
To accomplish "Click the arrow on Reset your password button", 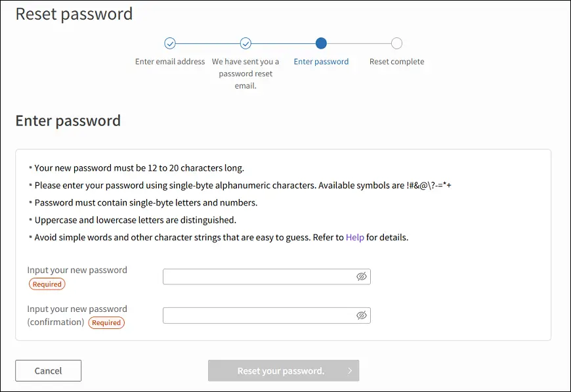I will tap(350, 370).
